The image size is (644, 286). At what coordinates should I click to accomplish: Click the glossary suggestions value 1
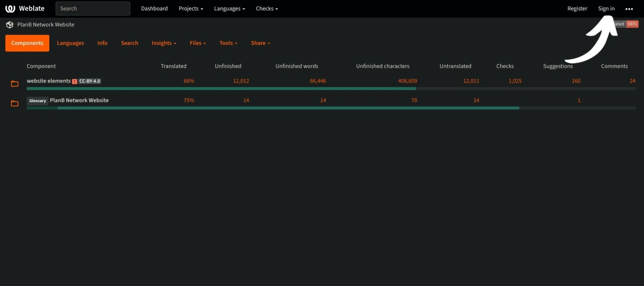[579, 101]
